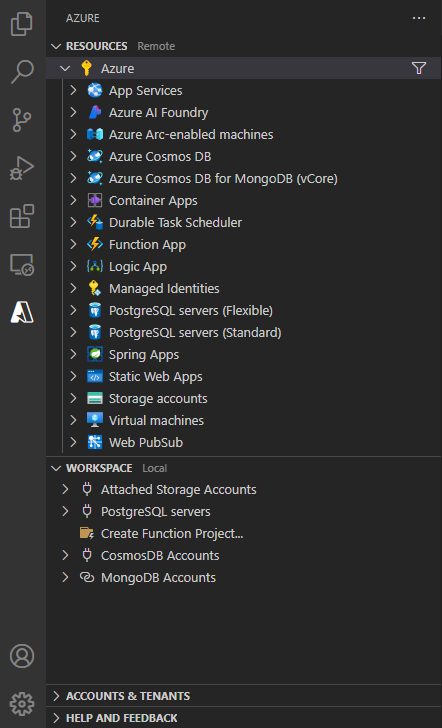The height and width of the screenshot is (728, 442).
Task: Select the App Services tree row
Action: (x=244, y=91)
